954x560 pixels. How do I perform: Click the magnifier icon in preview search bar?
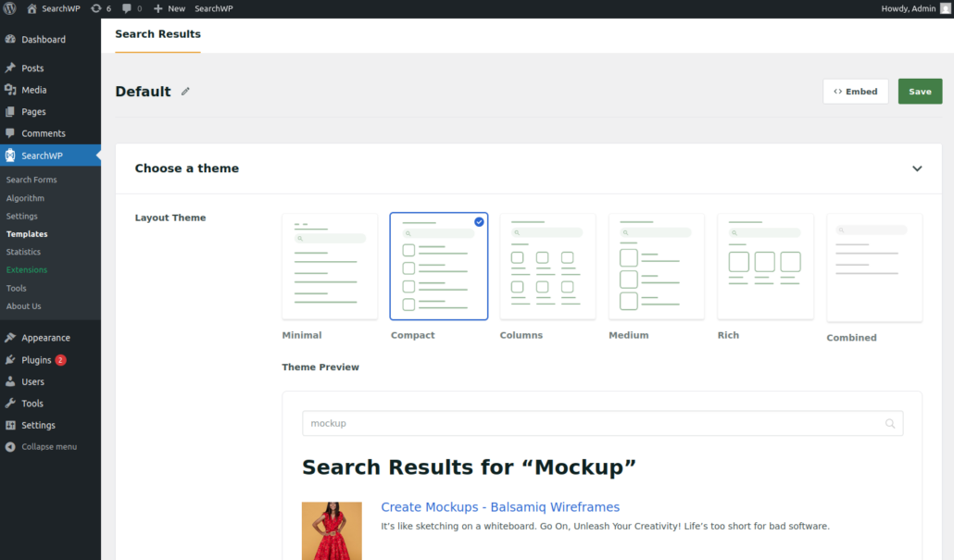click(x=889, y=423)
